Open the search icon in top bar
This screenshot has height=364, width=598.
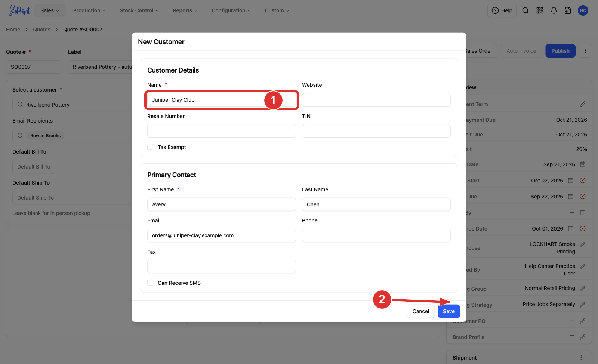pyautogui.click(x=525, y=10)
